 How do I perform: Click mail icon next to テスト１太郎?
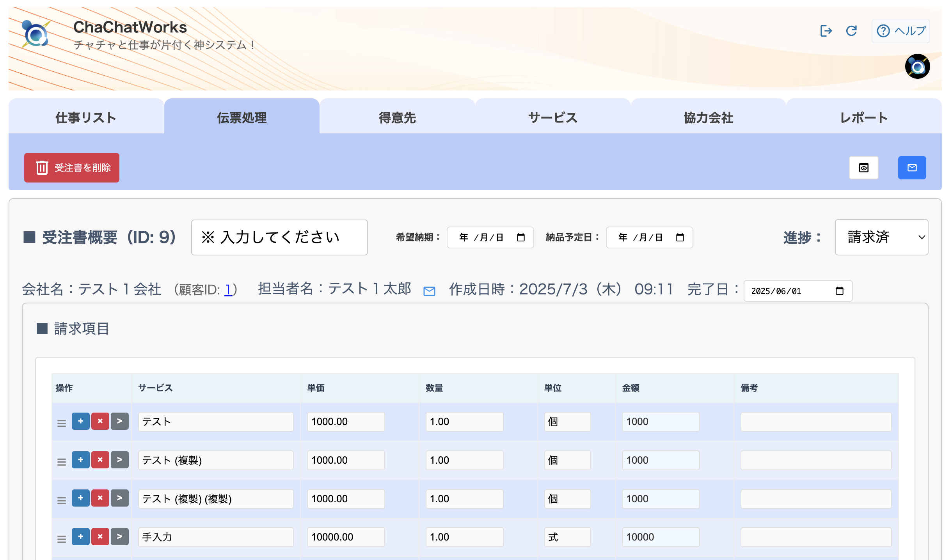(429, 291)
